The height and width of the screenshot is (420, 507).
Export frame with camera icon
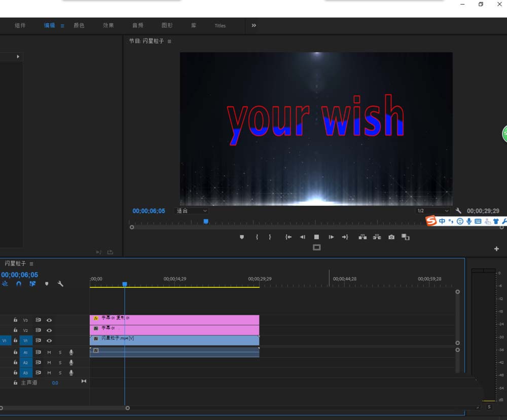391,237
